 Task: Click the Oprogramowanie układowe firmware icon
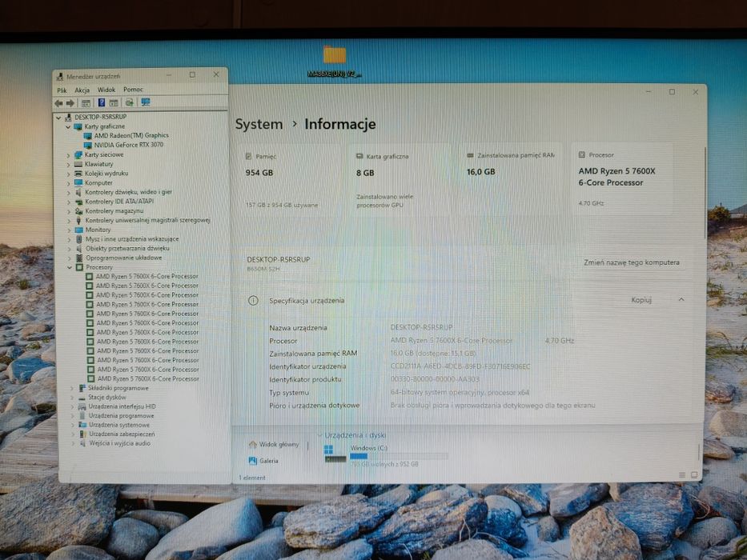click(79, 258)
